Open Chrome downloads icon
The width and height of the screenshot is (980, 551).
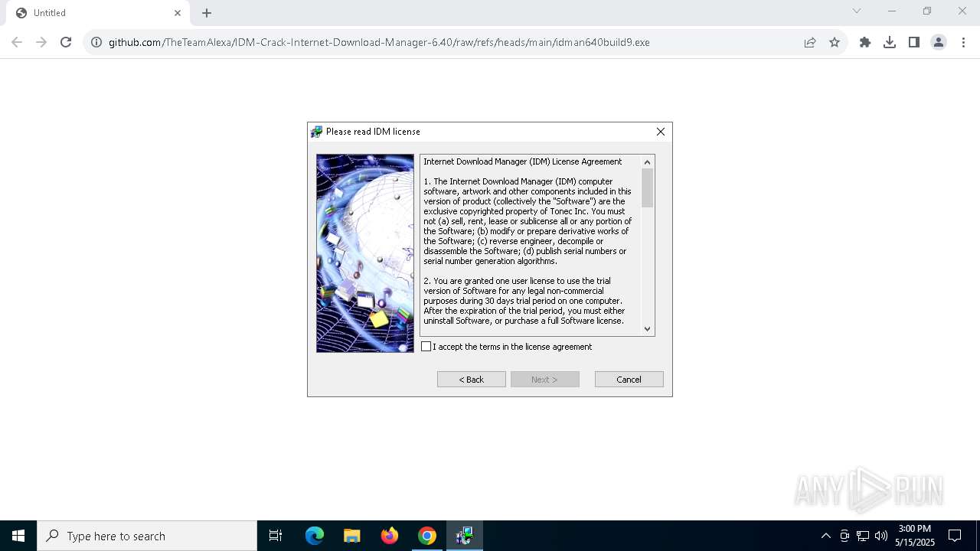[x=890, y=42]
